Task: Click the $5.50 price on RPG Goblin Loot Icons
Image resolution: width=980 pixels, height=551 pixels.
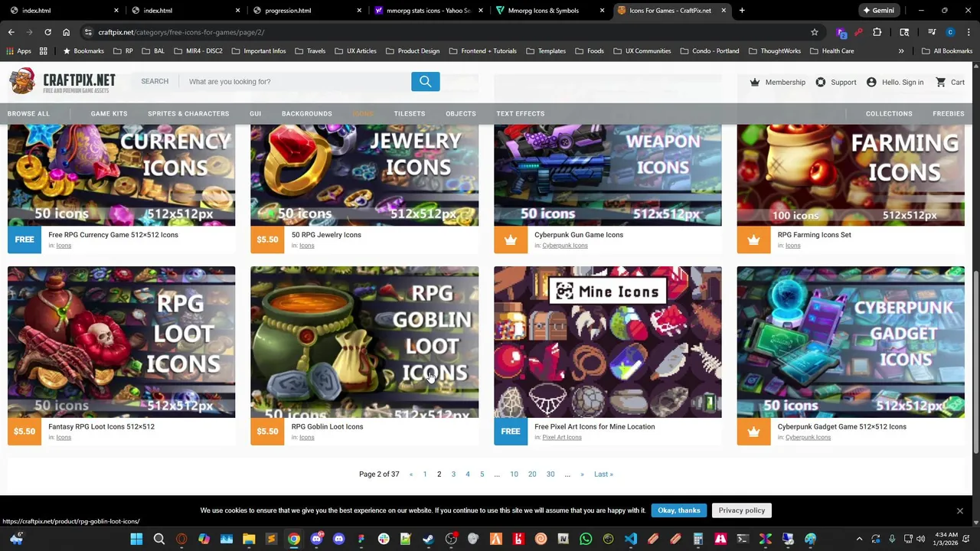Action: [267, 432]
